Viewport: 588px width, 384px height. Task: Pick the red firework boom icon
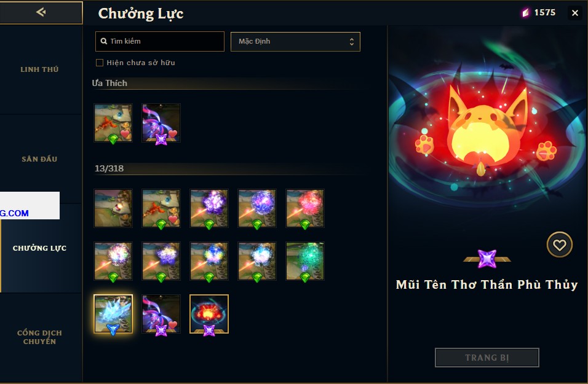pyautogui.click(x=305, y=208)
